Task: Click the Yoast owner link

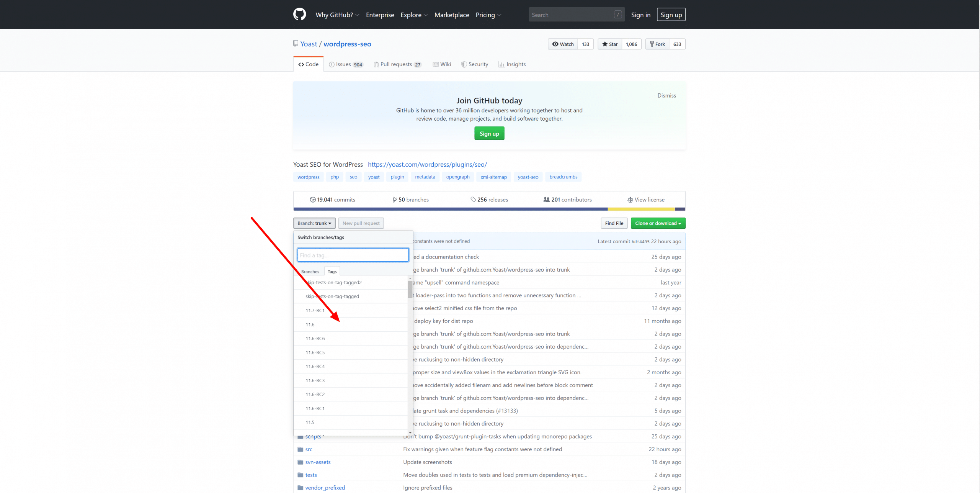Action: click(x=309, y=44)
